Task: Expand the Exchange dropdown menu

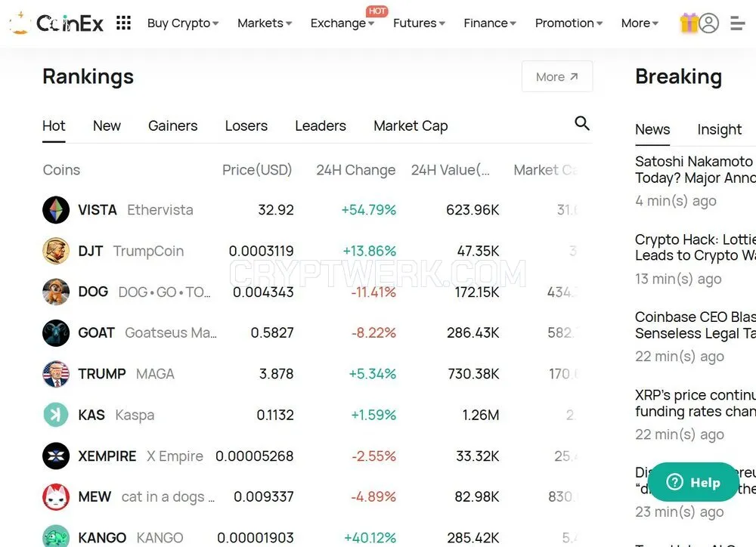Action: coord(342,23)
